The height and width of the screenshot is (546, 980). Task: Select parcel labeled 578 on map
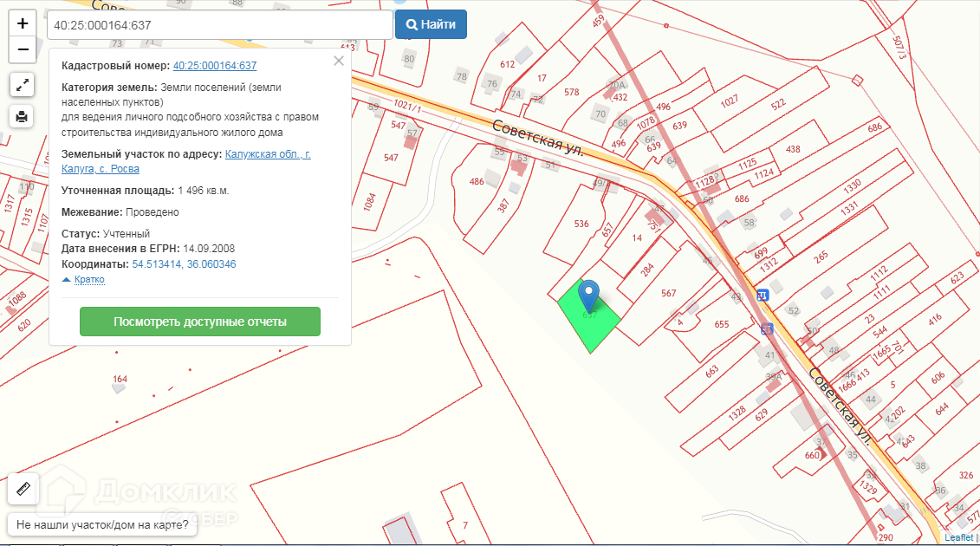(x=572, y=92)
